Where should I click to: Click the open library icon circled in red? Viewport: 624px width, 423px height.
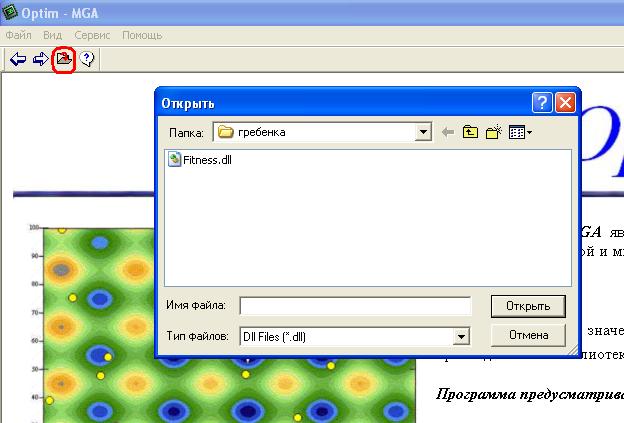pyautogui.click(x=64, y=60)
